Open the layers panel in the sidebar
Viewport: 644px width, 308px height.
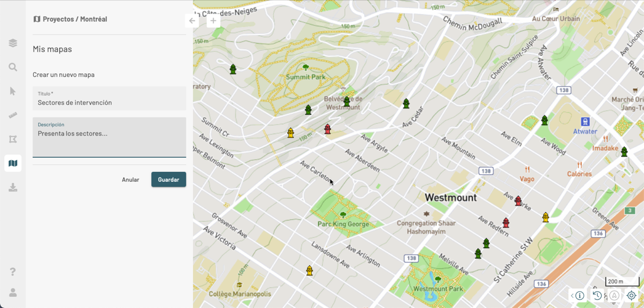click(13, 43)
